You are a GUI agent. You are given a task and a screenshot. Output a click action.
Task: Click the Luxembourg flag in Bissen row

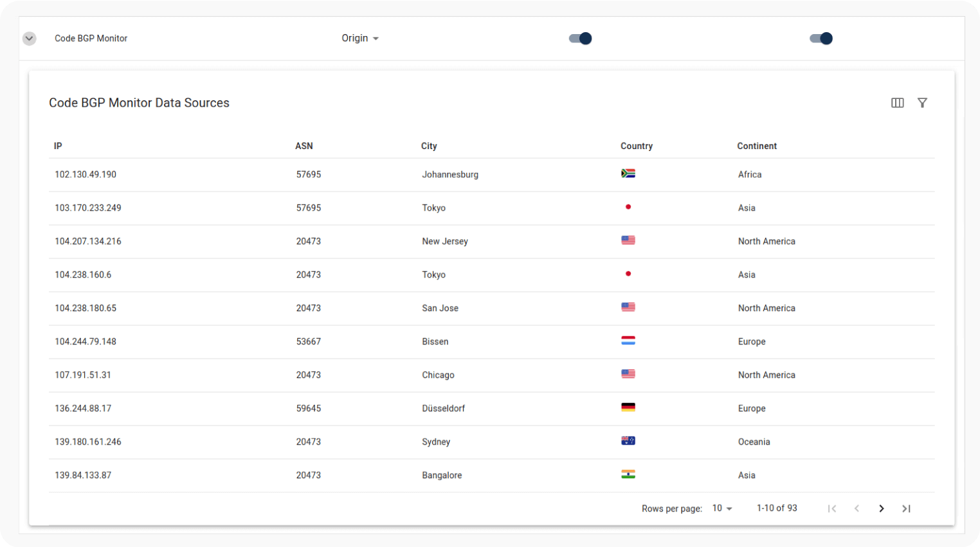click(x=628, y=341)
